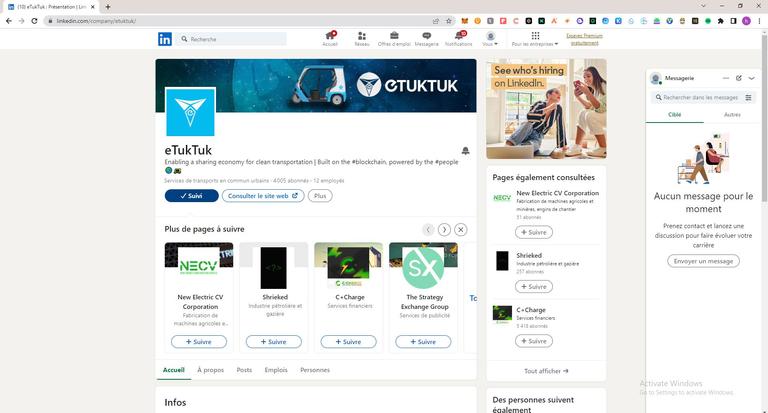Screen dimensions: 768x413
Task: Follow New Electric CV Corporation card
Action: (x=199, y=341)
